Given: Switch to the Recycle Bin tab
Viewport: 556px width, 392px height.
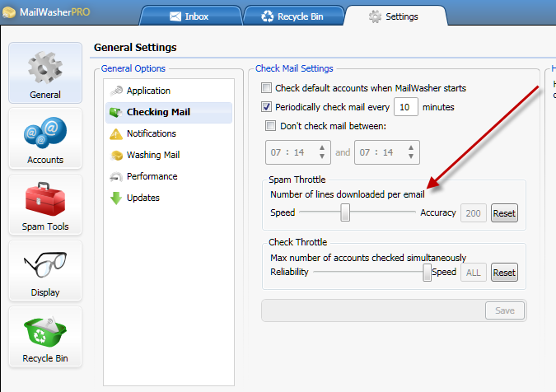Looking at the screenshot, I should [x=293, y=16].
